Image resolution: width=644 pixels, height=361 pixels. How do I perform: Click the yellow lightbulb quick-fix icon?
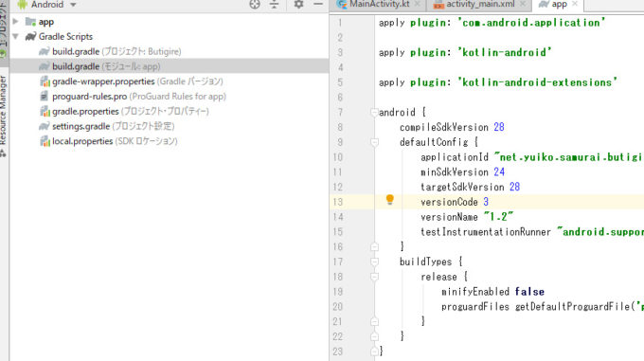[x=390, y=200]
